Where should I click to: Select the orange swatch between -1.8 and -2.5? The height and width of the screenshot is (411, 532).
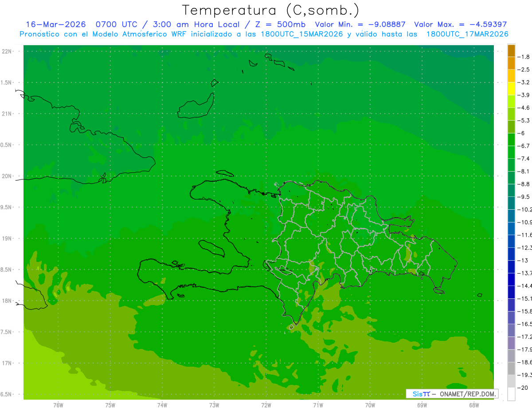(511, 63)
